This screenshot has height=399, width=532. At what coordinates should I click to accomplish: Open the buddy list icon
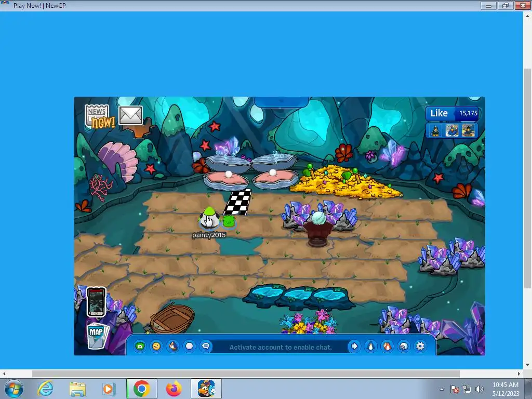[x=387, y=346]
